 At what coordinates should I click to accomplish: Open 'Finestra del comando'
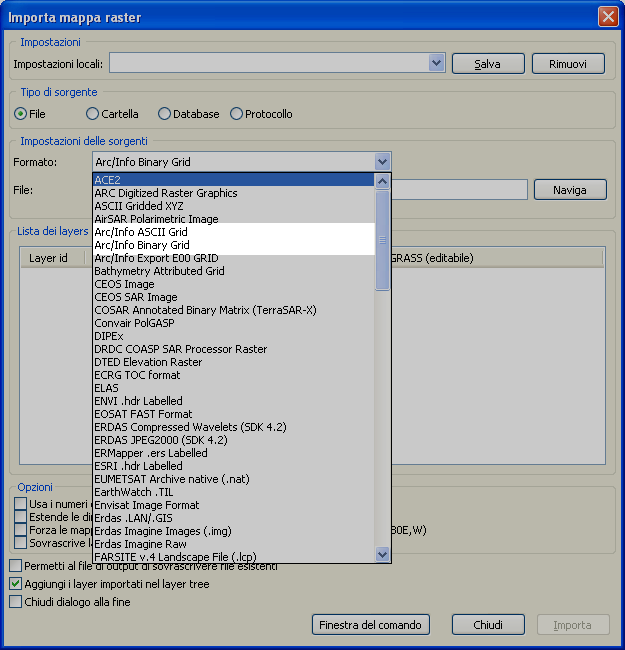click(371, 625)
